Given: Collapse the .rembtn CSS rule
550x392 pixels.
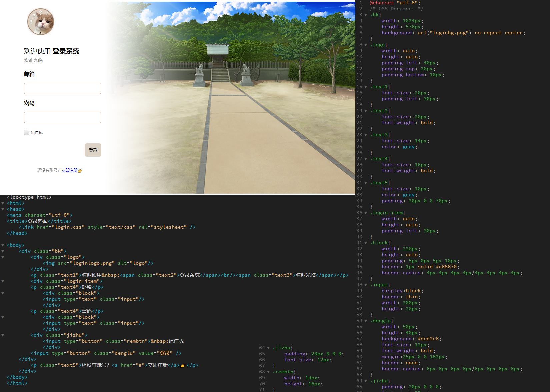Looking at the screenshot, I should coord(268,372).
